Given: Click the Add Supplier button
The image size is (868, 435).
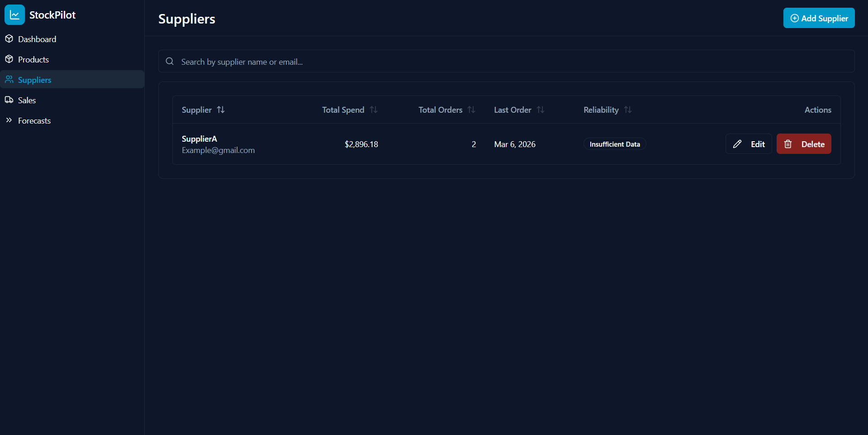Looking at the screenshot, I should 819,18.
